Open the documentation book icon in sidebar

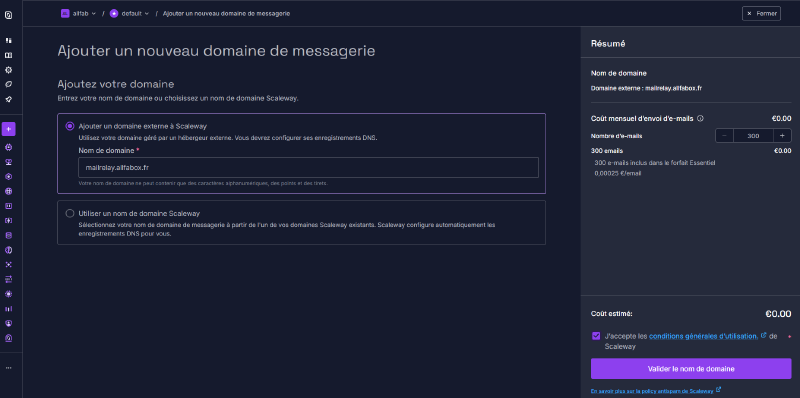tap(8, 55)
